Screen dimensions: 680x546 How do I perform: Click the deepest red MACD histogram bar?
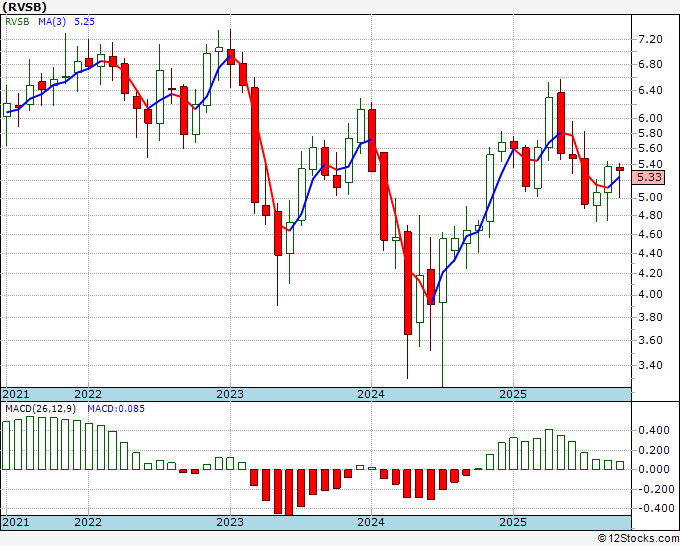pyautogui.click(x=289, y=492)
